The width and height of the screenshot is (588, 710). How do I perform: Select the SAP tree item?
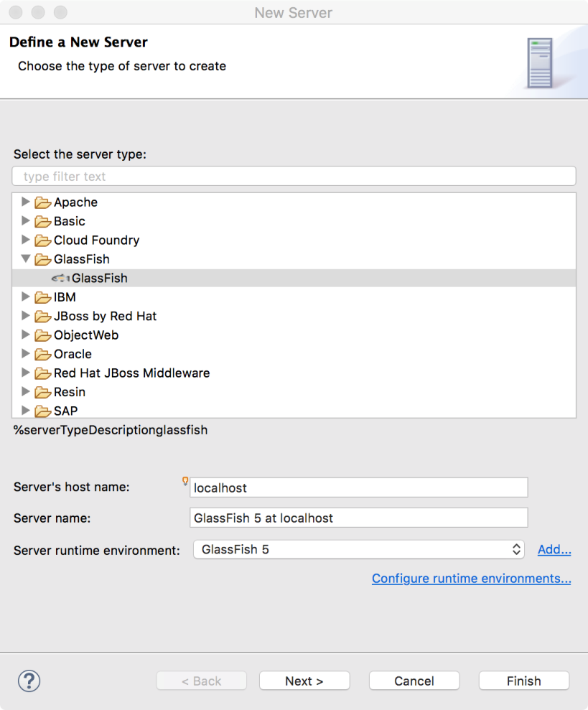tap(65, 411)
